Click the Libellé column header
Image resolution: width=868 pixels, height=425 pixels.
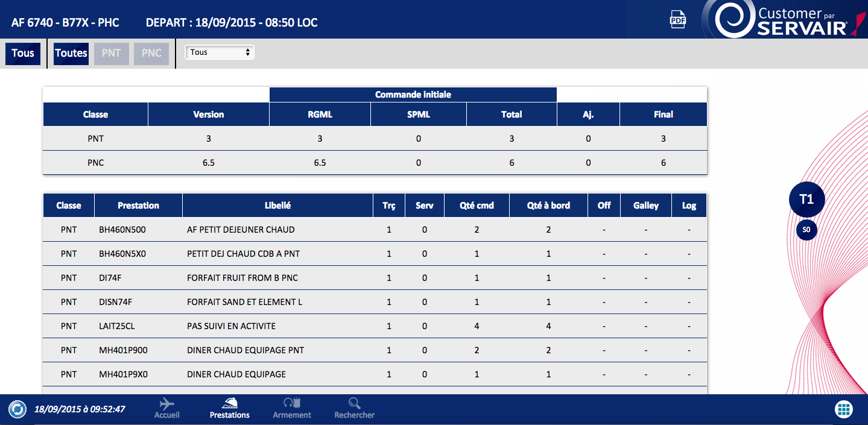click(x=277, y=206)
